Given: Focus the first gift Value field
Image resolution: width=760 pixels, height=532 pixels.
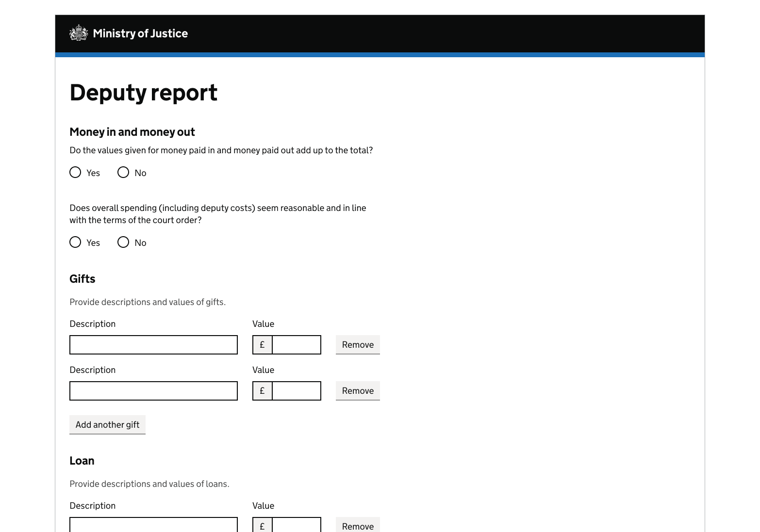Looking at the screenshot, I should [x=297, y=345].
